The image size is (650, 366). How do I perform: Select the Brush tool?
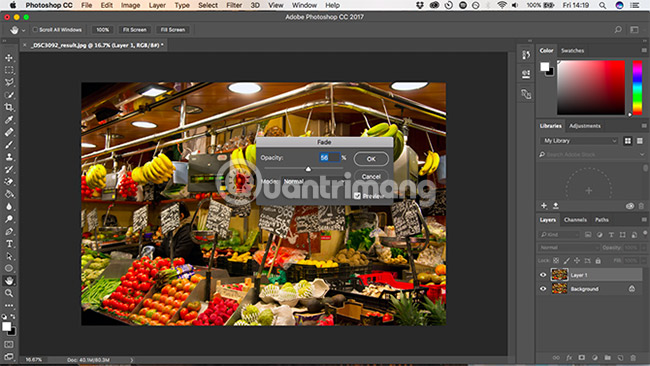[9, 145]
